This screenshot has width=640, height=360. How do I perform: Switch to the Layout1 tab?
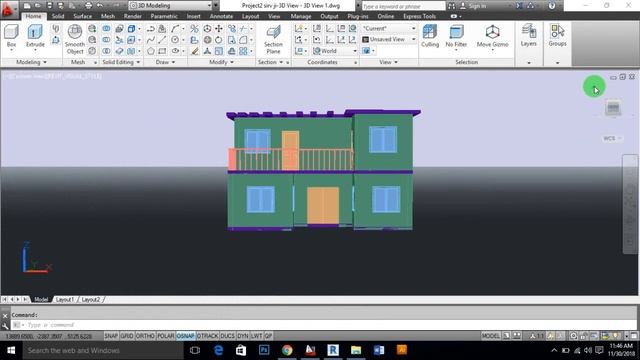(65, 300)
